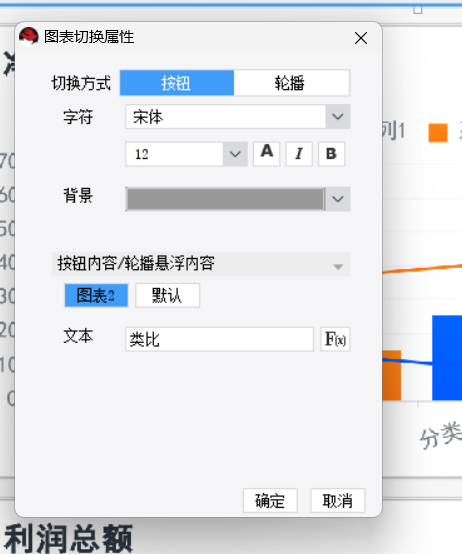Screen dimensions: 462x554
Task: Expand the 背景 color dropdown arrow
Action: pyautogui.click(x=338, y=199)
